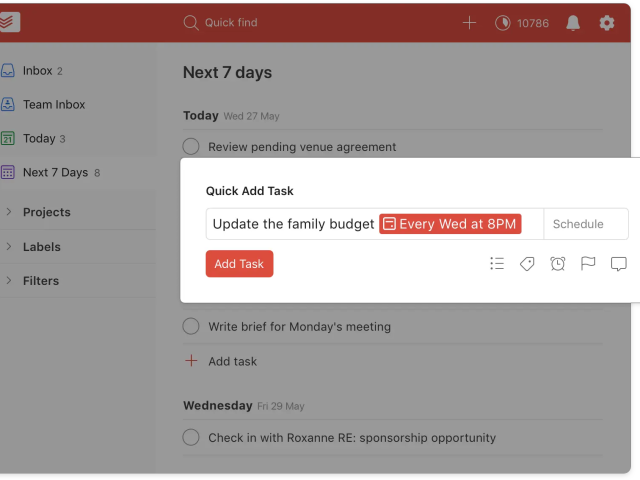Click the reminder alarm clock icon

click(x=558, y=264)
